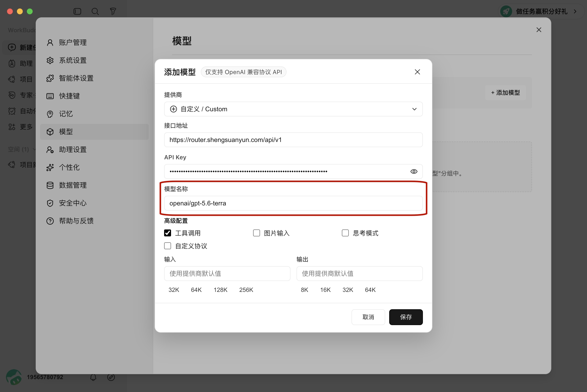Open the 提供商 Custom dropdown
Viewport: 587px width, 392px height.
[x=293, y=109]
